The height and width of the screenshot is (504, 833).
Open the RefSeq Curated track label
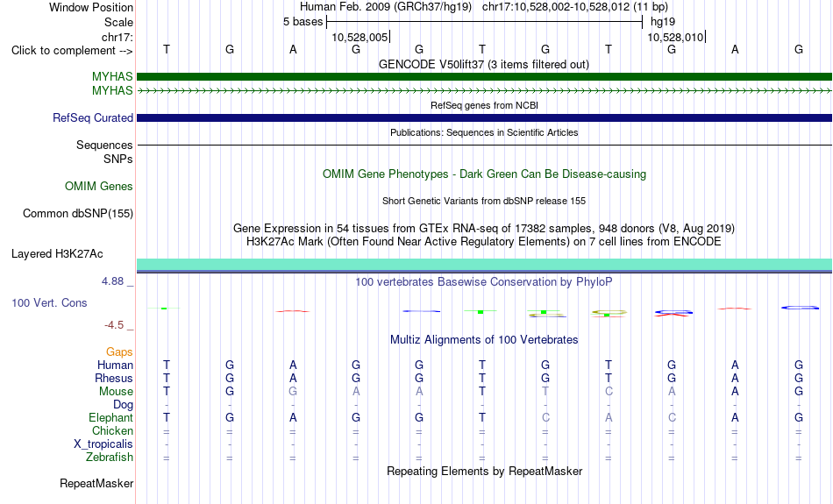point(93,118)
